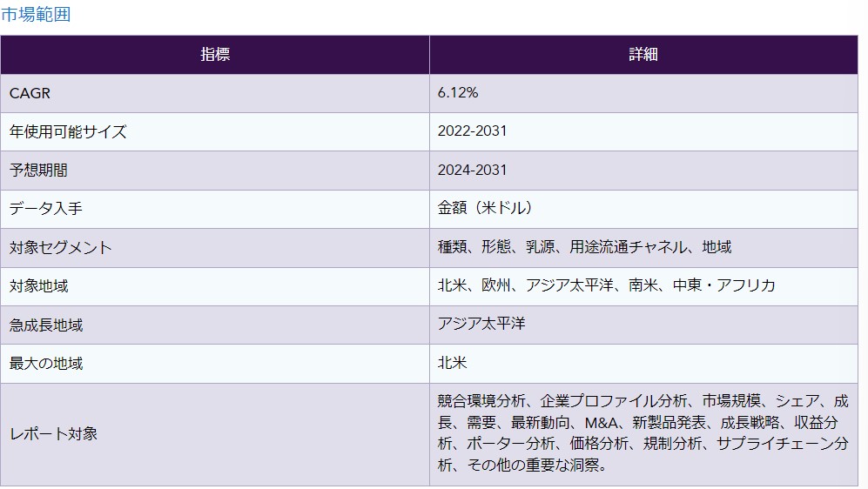Select the 年使用可能サイズ label cell

pyautogui.click(x=68, y=132)
